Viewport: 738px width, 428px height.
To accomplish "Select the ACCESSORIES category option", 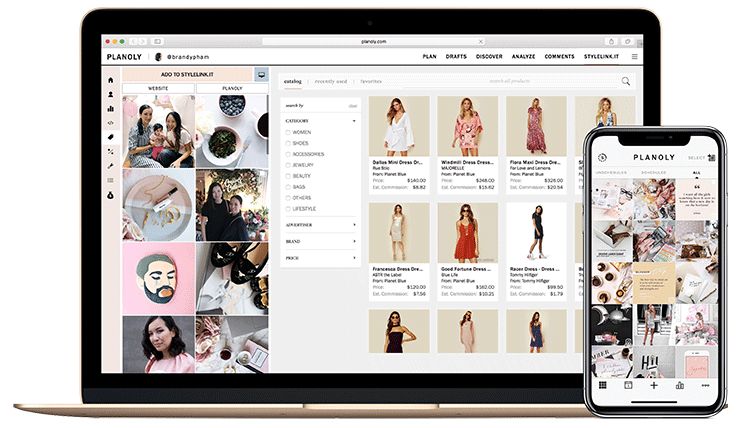I will click(305, 154).
